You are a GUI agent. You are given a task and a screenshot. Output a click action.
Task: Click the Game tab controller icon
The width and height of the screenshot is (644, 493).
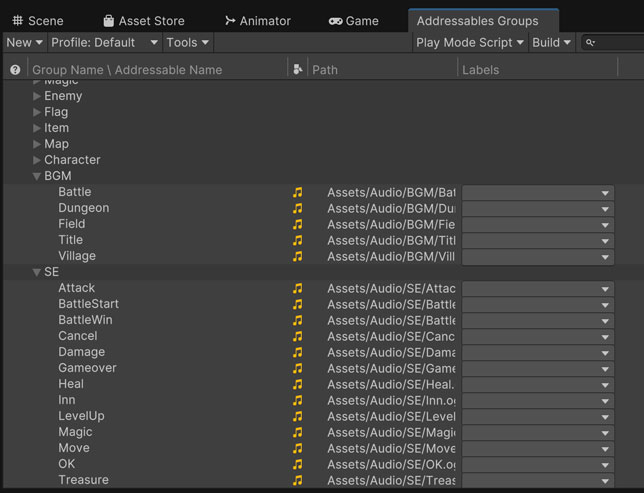(x=335, y=21)
